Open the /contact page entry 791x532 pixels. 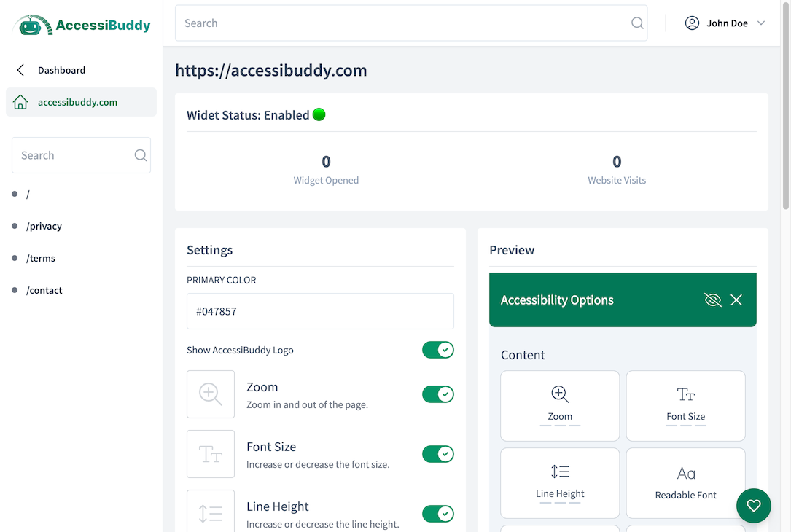pos(44,291)
